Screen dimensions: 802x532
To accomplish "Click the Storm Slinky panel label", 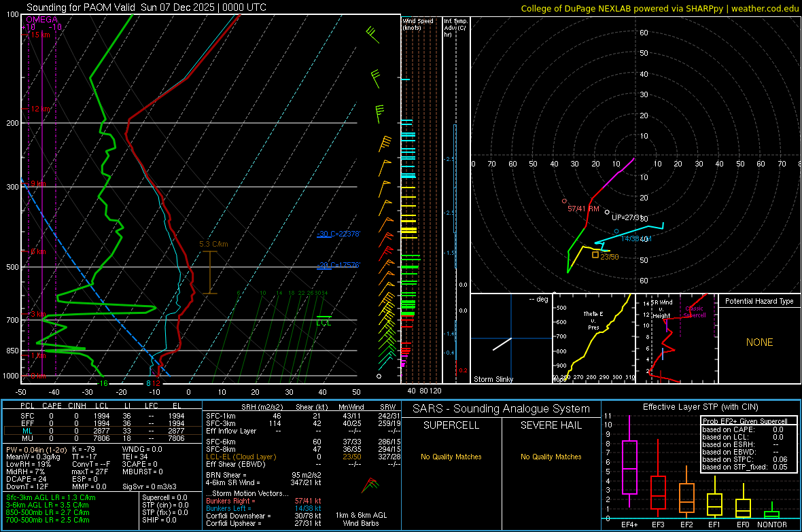I will point(493,379).
